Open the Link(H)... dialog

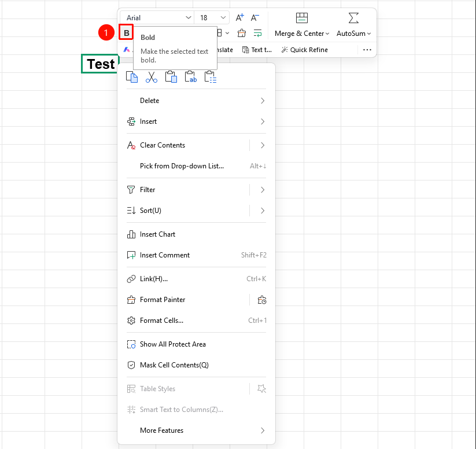click(x=197, y=279)
